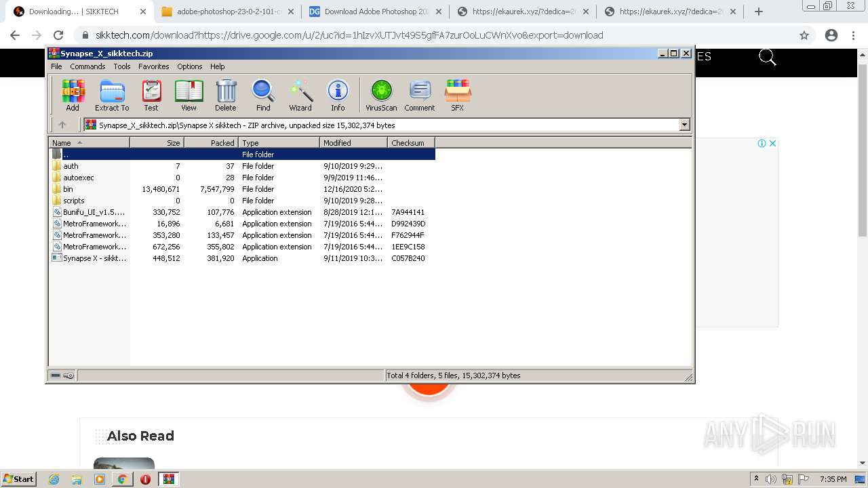Open Chrome three-dot menu

tap(853, 35)
